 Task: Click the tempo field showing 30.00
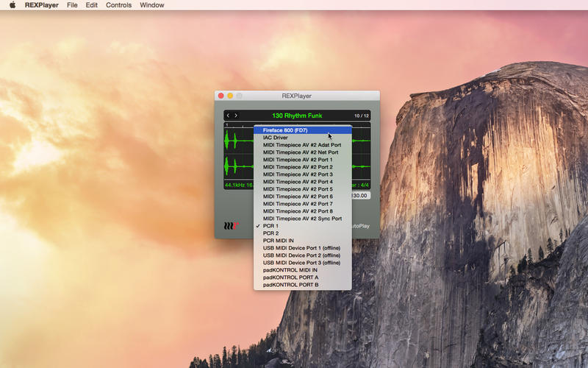point(361,196)
